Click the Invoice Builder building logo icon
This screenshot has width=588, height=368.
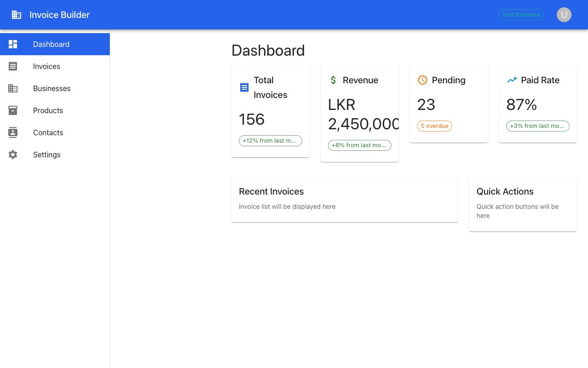17,14
